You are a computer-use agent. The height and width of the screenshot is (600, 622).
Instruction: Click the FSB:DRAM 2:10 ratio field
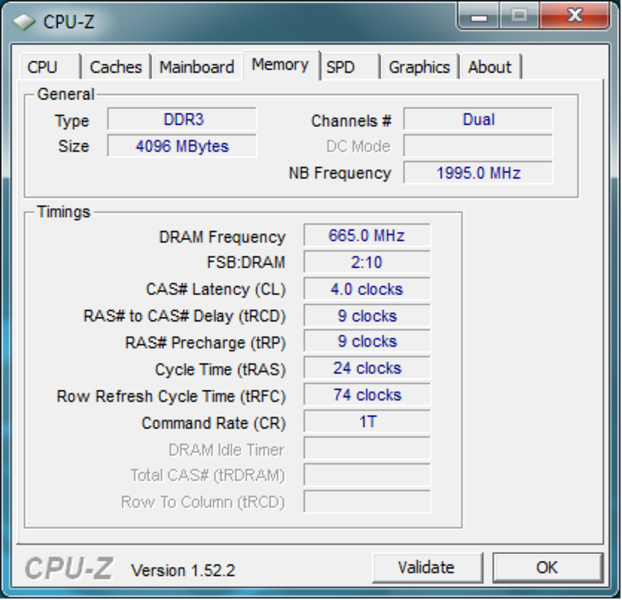point(366,263)
